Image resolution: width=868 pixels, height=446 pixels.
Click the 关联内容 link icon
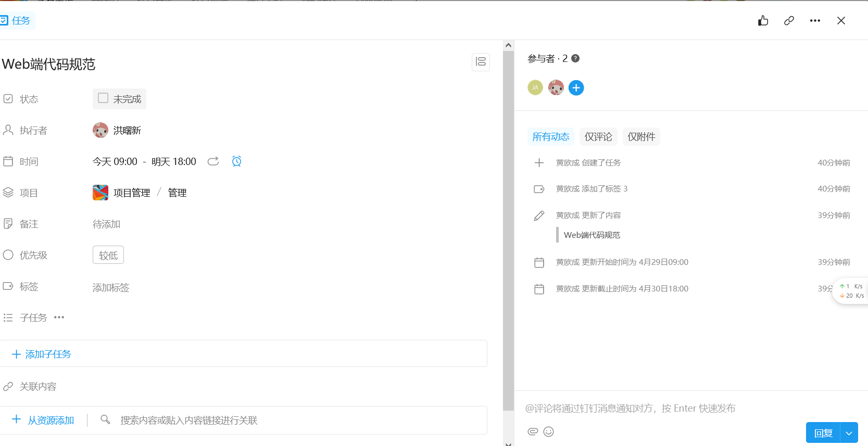tap(8, 386)
